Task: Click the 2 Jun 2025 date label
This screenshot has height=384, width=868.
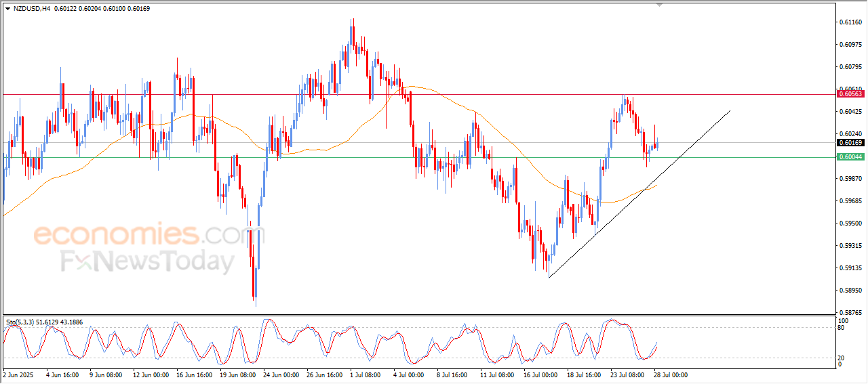Action: point(17,375)
